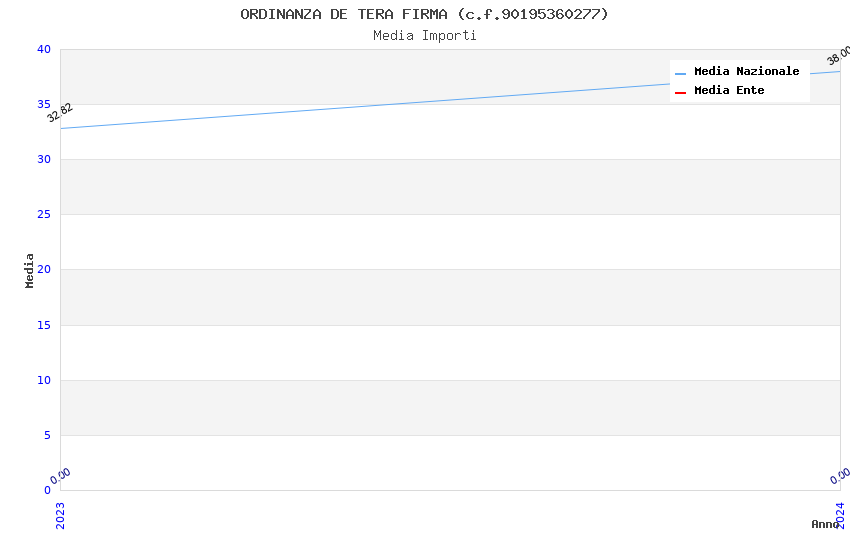
Task: Click the red Media Ente legend swatch
Action: [680, 92]
